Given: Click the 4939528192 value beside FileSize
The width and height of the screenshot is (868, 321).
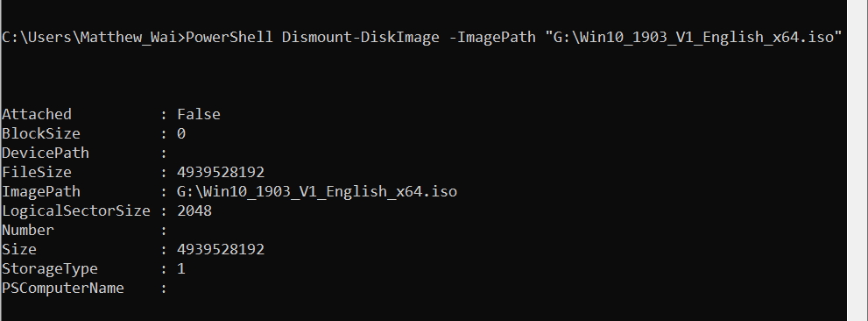Looking at the screenshot, I should [x=221, y=173].
